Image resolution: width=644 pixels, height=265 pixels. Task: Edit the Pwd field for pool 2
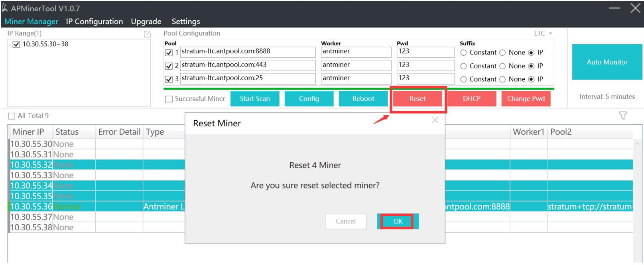point(425,65)
